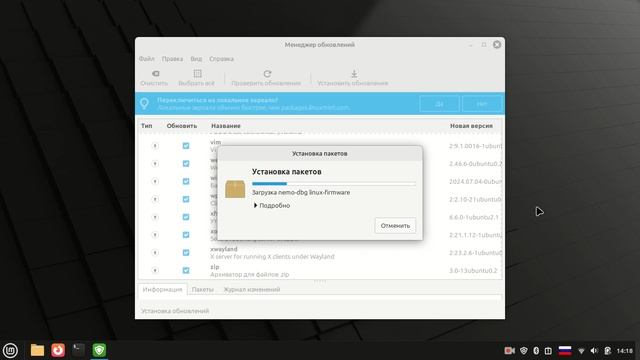Click the keyboard tray icon next to Bluetooth
The height and width of the screenshot is (360, 640).
coord(549,351)
